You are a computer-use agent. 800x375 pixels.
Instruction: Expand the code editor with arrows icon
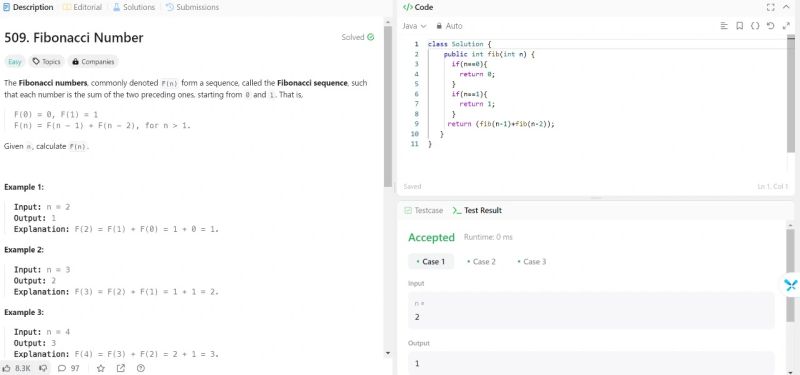(786, 26)
